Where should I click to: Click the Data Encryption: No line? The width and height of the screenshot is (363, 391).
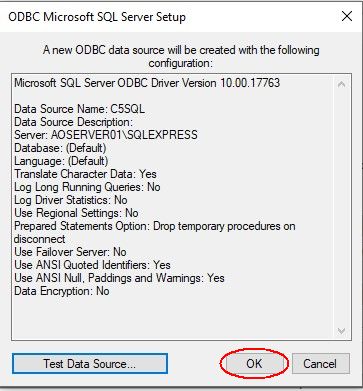62,291
